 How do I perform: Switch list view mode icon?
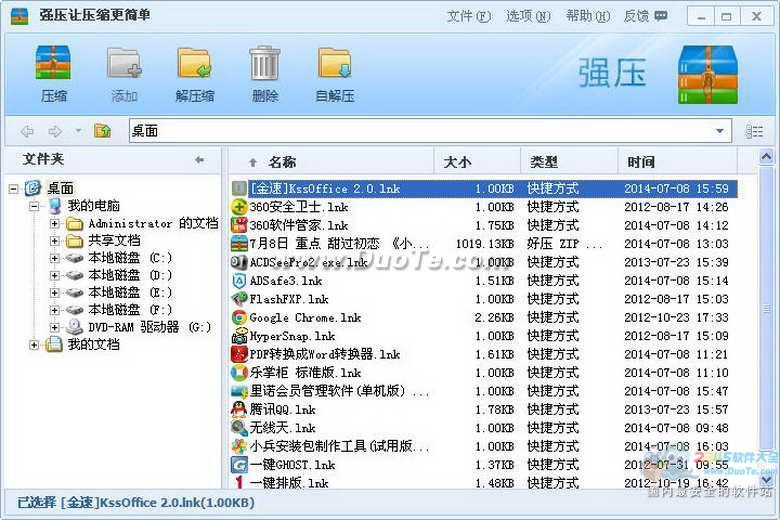point(754,131)
